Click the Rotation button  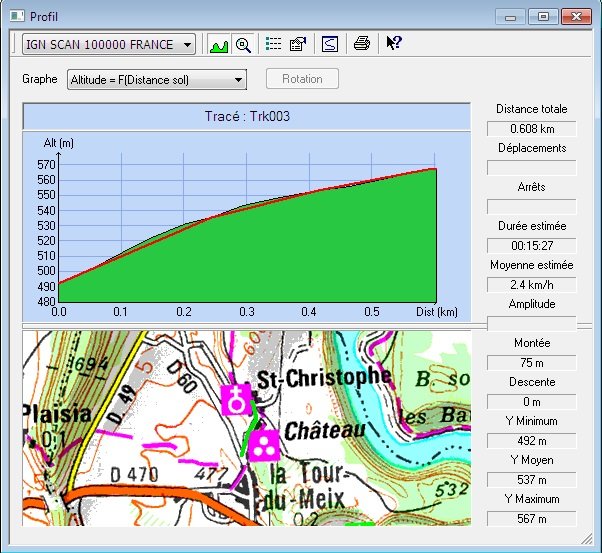click(302, 79)
